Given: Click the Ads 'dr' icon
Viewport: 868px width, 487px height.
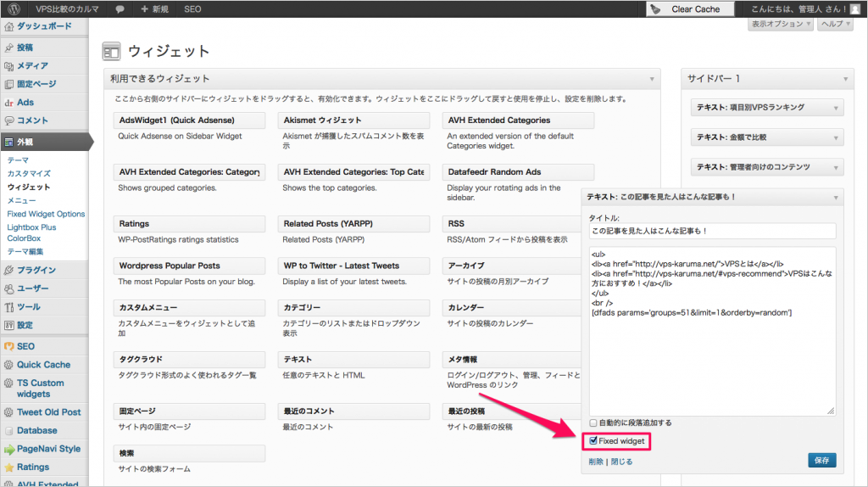Looking at the screenshot, I should click(x=8, y=103).
